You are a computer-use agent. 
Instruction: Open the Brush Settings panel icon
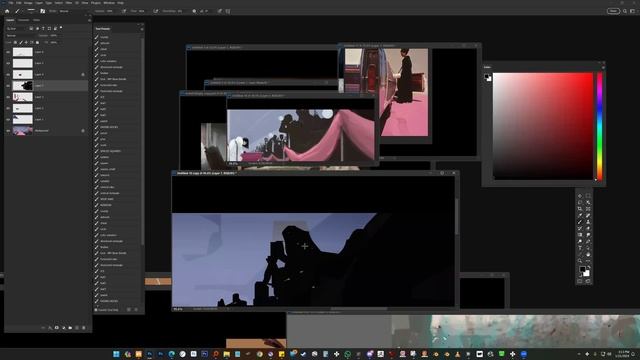click(42, 11)
